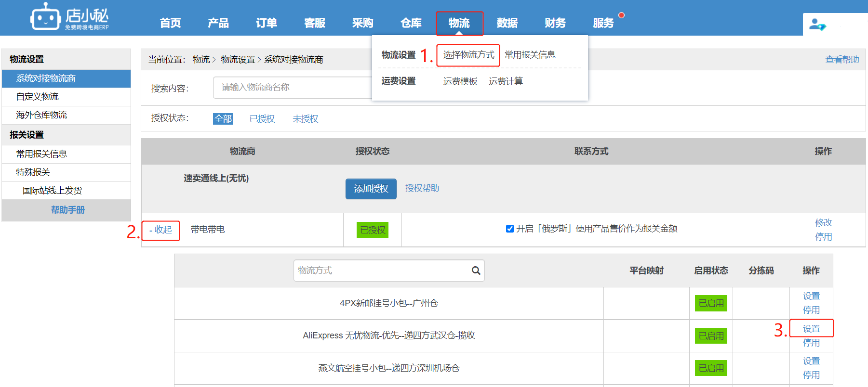Click 设置 for 4PX新邮挂号小包--广州仓
Screen dimensions: 868x387
[x=811, y=296]
